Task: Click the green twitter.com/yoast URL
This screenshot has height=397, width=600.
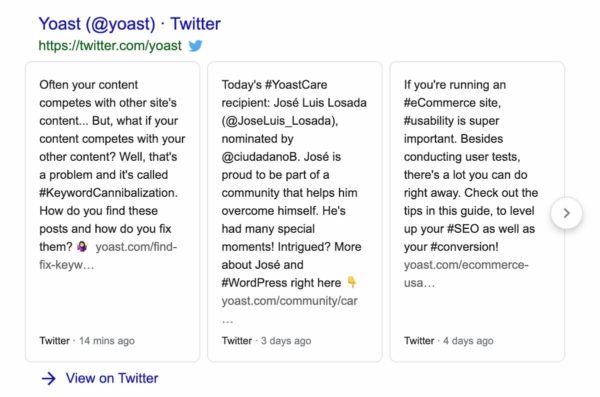Action: click(110, 46)
